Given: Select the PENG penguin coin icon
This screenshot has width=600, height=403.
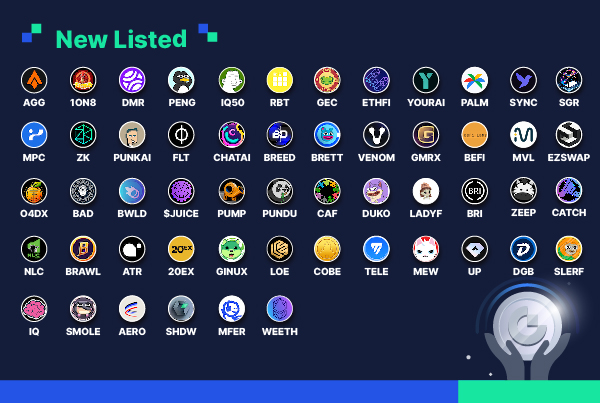Looking at the screenshot, I should click(x=181, y=80).
